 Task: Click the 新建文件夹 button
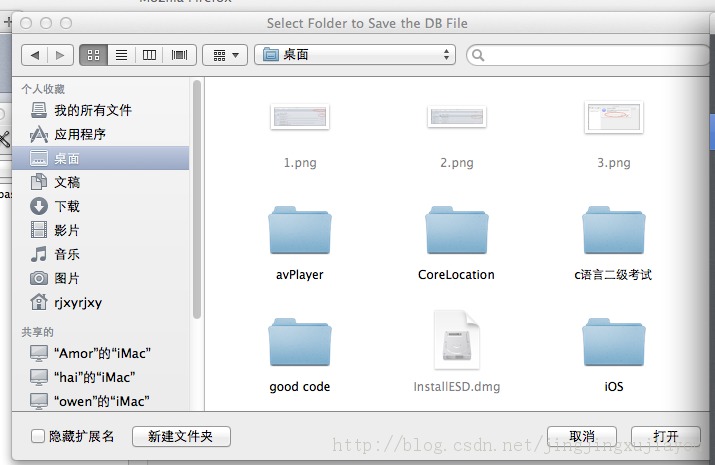pos(181,437)
